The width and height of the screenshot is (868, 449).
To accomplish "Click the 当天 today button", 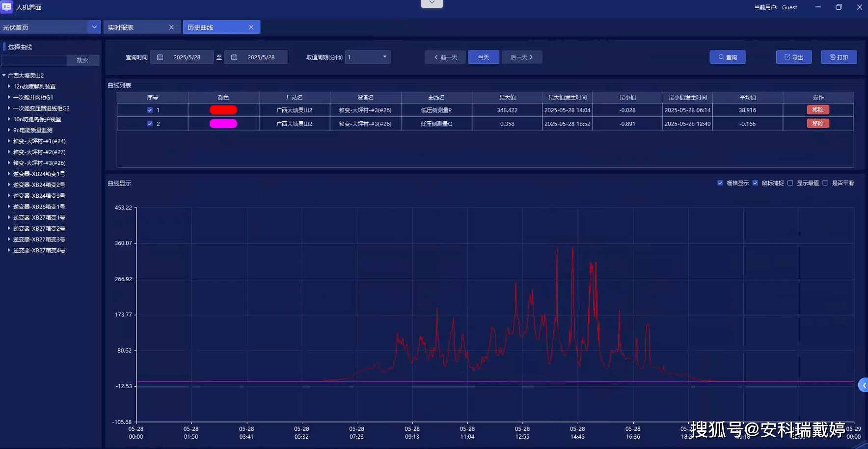I will click(484, 57).
